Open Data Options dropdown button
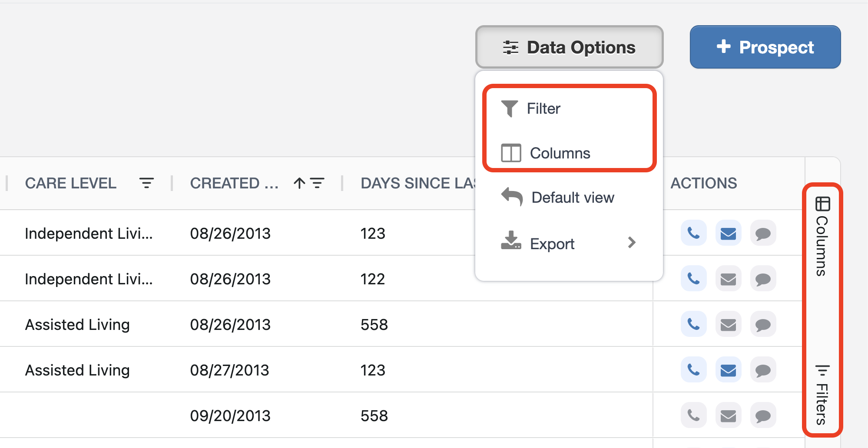The width and height of the screenshot is (868, 448). click(x=569, y=47)
